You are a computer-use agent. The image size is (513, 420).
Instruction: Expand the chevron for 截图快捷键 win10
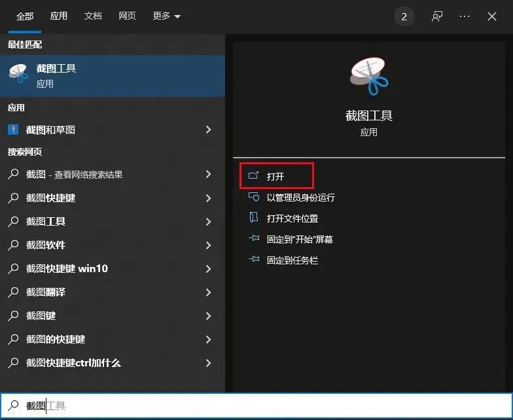[x=208, y=269]
